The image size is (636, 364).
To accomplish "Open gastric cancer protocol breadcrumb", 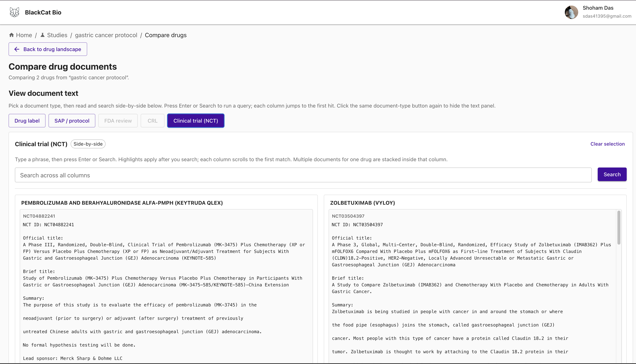I will tap(106, 35).
